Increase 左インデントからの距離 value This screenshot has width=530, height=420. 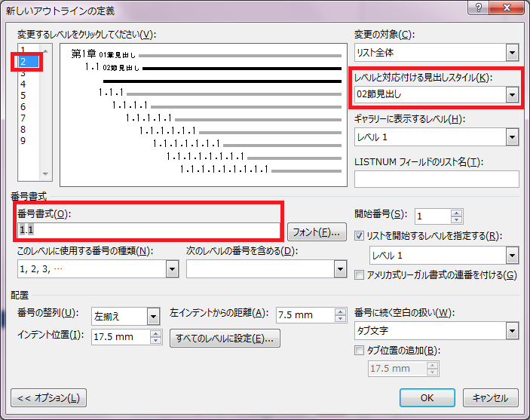(x=340, y=311)
